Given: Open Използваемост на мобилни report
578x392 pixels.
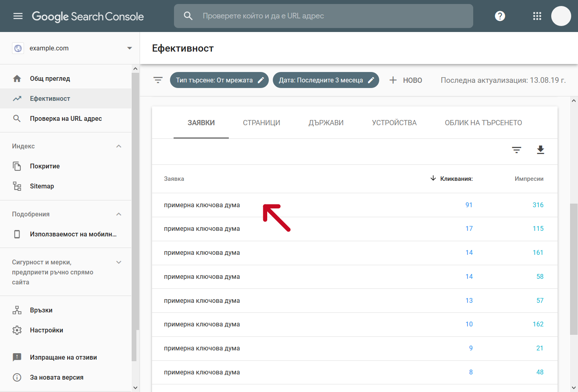Looking at the screenshot, I should coord(66,234).
